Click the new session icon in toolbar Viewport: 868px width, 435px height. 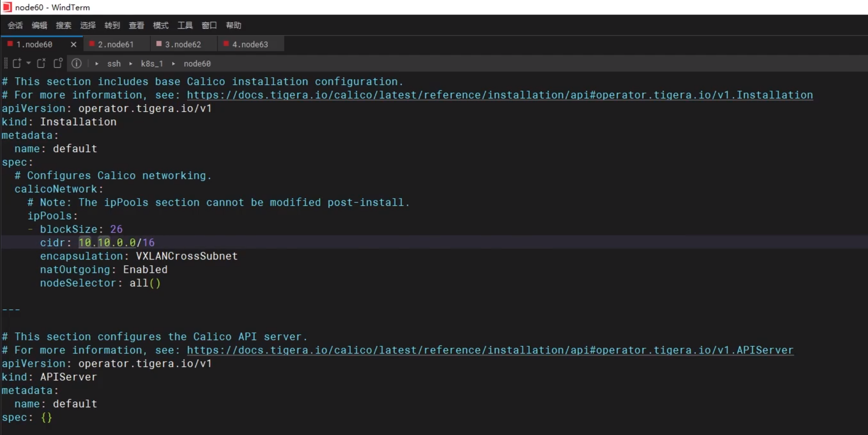(x=17, y=63)
